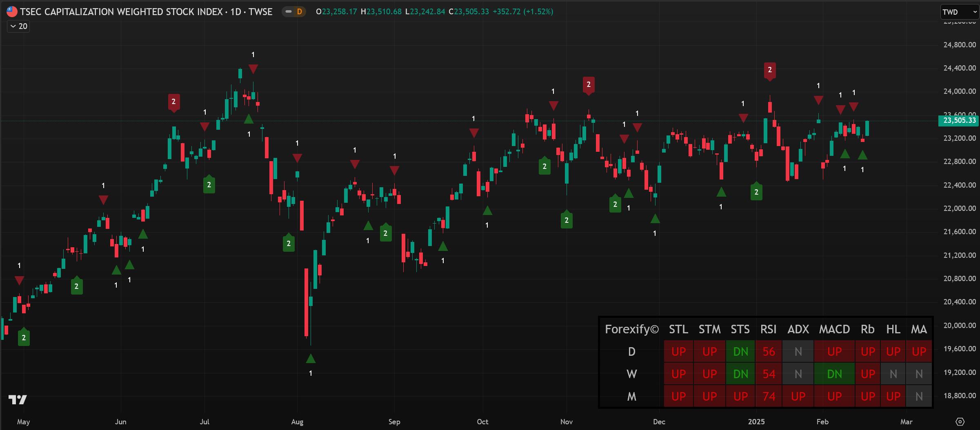980x430 pixels.
Task: Click the red down arrow above July peak
Action: [x=253, y=69]
